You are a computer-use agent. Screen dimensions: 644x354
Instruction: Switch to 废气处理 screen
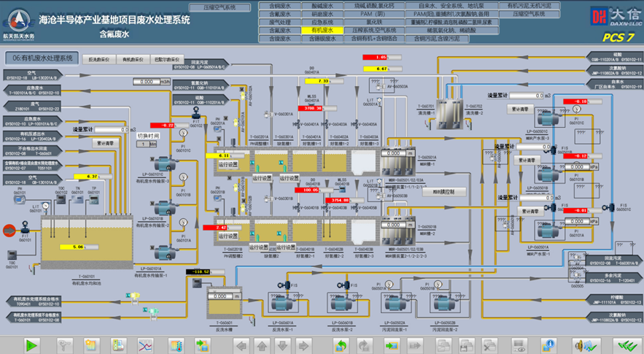279,22
